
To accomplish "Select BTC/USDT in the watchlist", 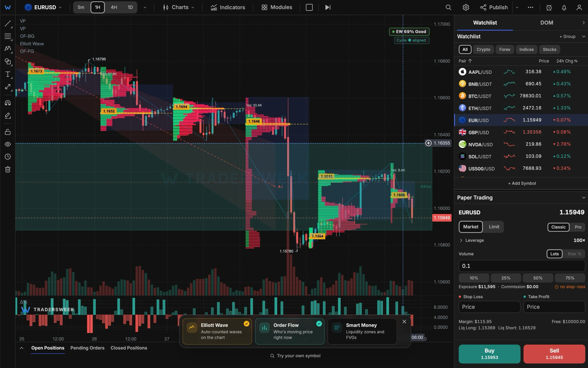I will [521, 96].
